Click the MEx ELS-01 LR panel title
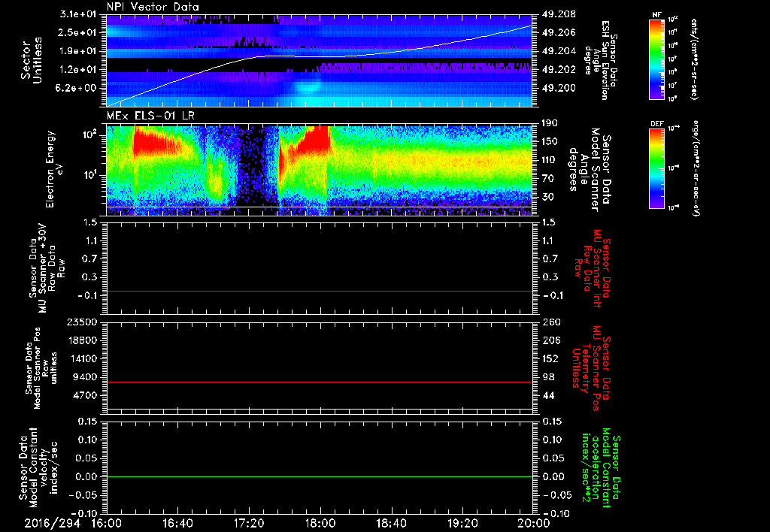 (x=150, y=116)
